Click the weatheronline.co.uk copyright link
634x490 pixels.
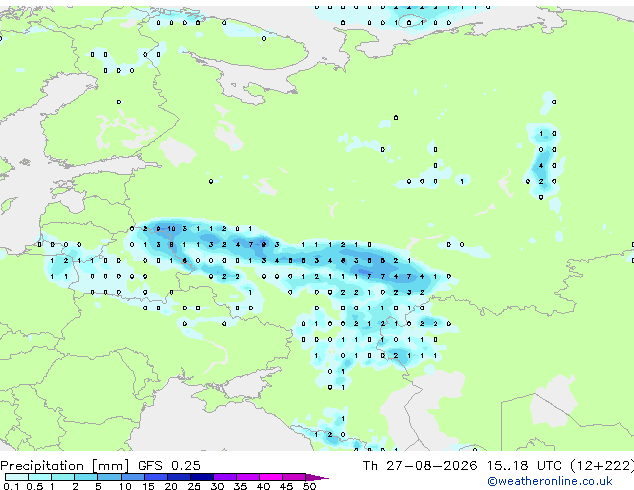(x=550, y=481)
